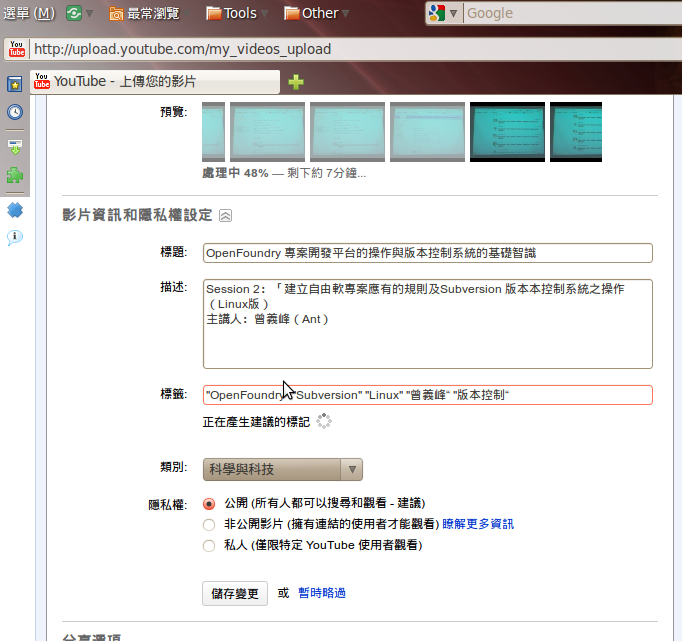Click the info speech bubble sidebar icon

(15, 237)
